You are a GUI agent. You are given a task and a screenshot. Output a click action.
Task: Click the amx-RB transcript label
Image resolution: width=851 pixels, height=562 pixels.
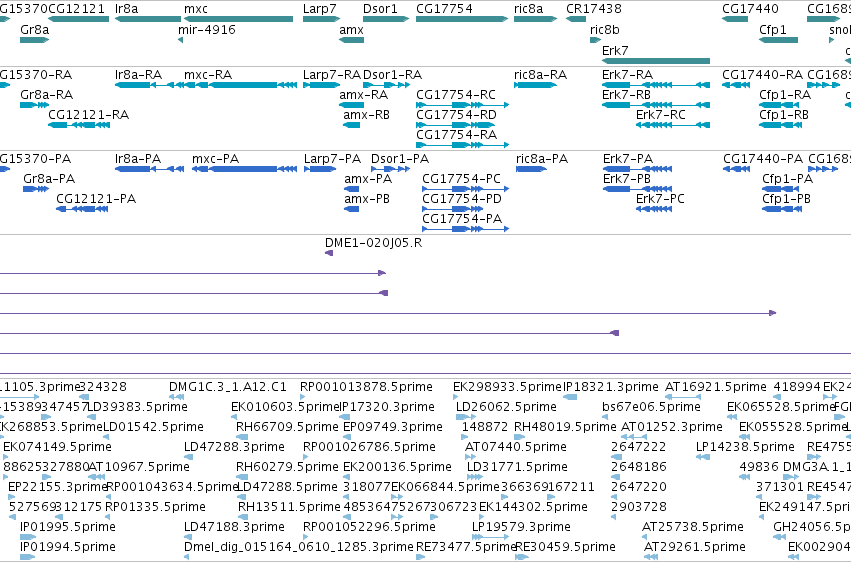pos(366,114)
